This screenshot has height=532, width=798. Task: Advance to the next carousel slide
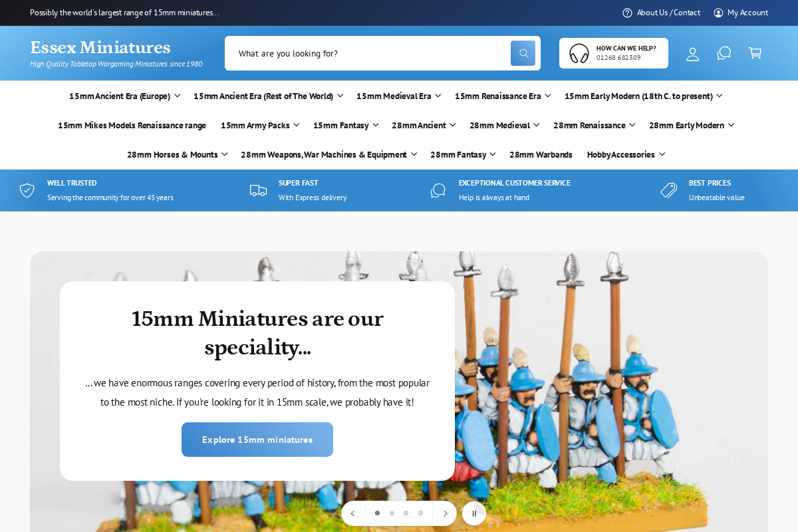444,513
